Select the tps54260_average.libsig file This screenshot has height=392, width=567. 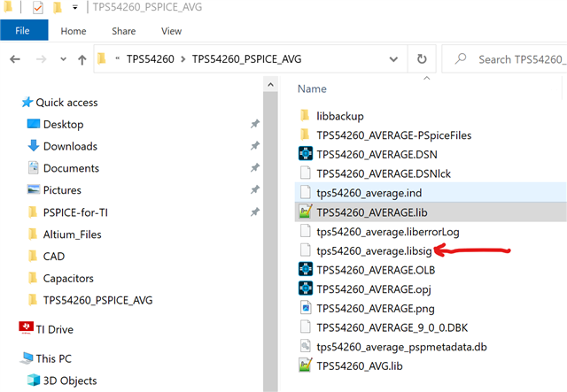tap(374, 250)
